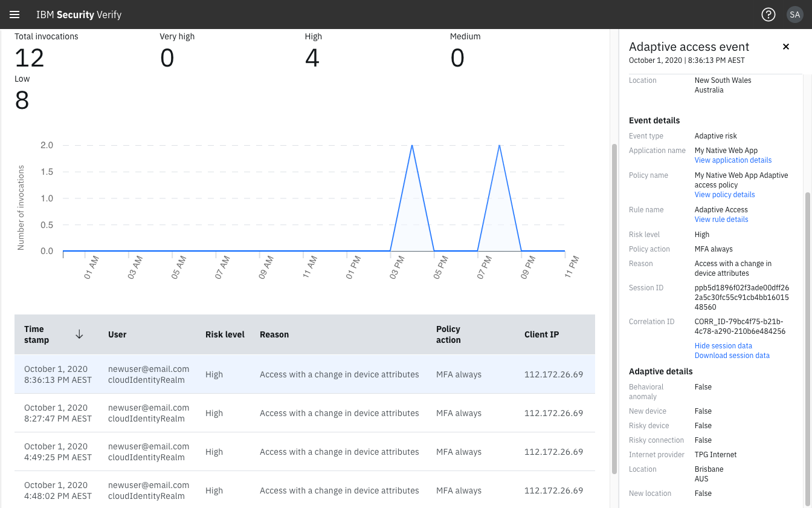The height and width of the screenshot is (508, 812).
Task: Click View application details link
Action: [x=733, y=160]
